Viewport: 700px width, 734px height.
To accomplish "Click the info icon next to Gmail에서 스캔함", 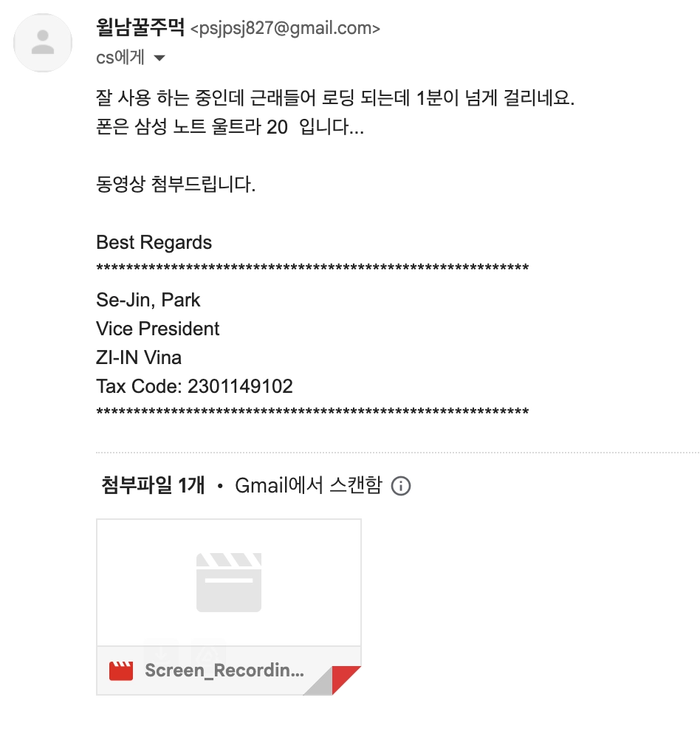I will (401, 486).
